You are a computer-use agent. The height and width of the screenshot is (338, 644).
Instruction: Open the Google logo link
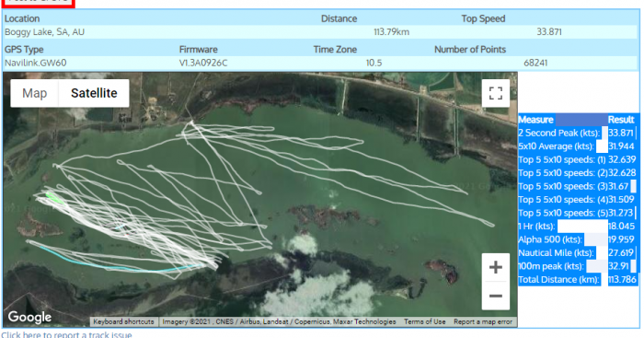tap(29, 317)
